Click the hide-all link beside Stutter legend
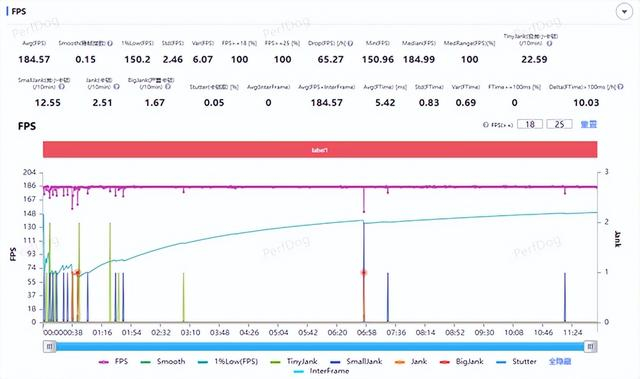The height and width of the screenshot is (379, 640). pos(560,361)
